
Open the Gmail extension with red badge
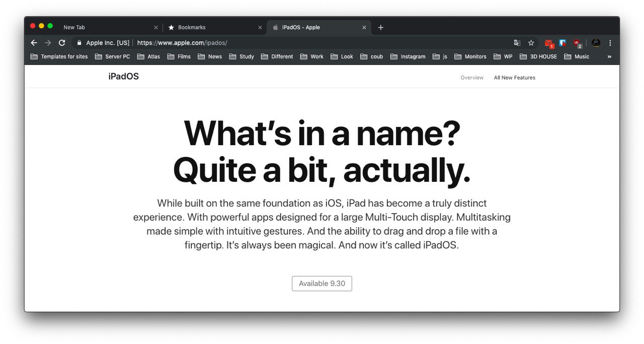pos(549,43)
